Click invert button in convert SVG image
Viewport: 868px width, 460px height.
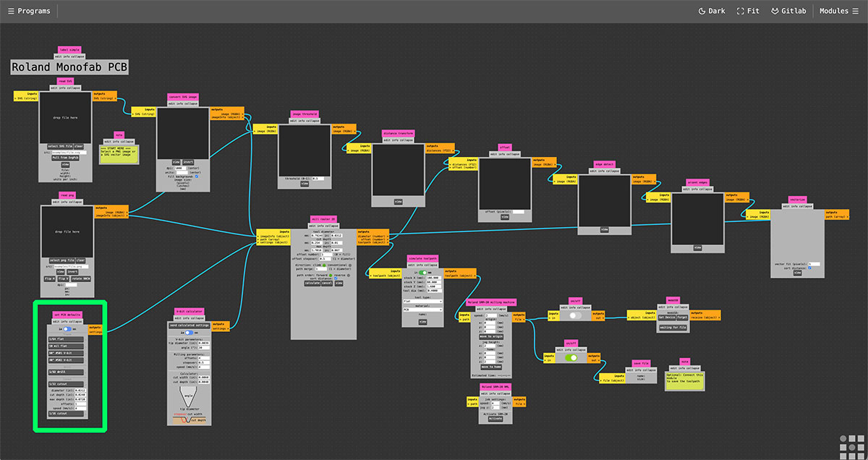(188, 162)
